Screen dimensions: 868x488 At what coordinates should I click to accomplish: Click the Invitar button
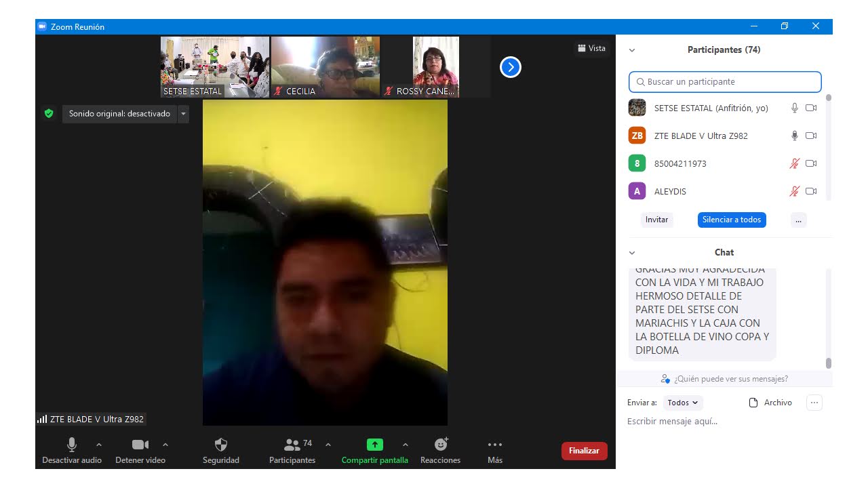(x=656, y=220)
